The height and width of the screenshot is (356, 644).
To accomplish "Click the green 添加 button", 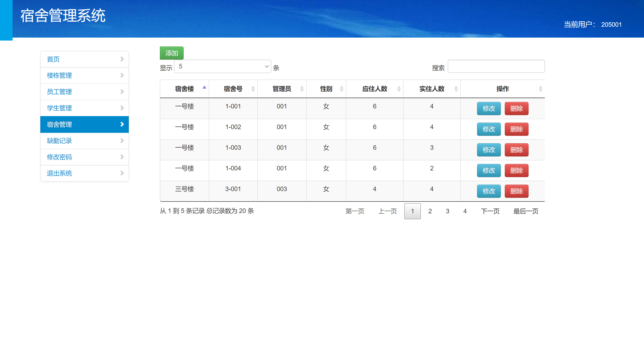I will (171, 53).
